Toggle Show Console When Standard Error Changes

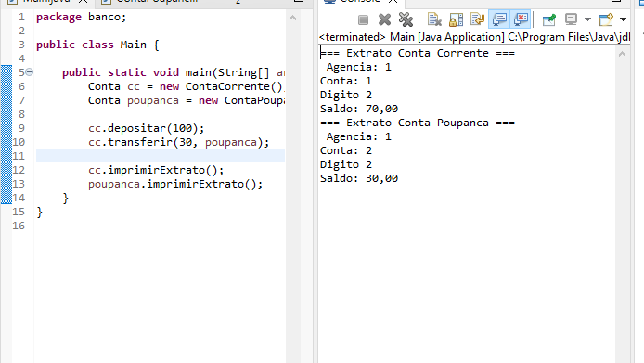[521, 19]
